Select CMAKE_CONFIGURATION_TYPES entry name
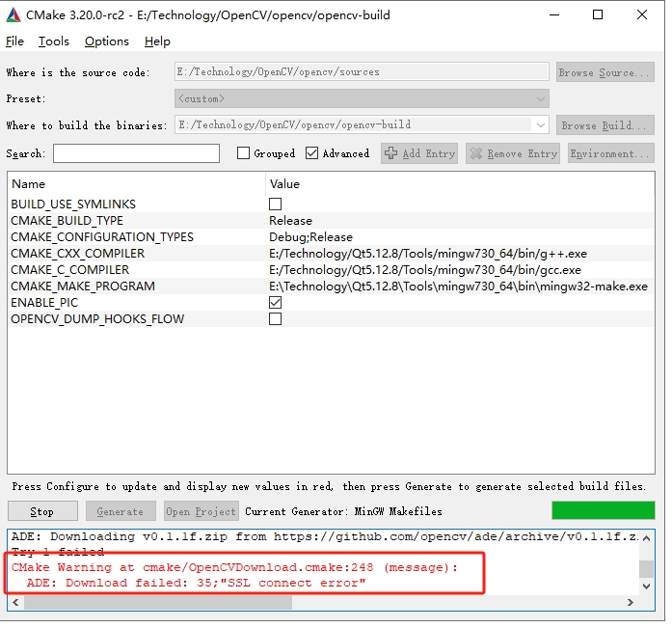 pos(102,237)
